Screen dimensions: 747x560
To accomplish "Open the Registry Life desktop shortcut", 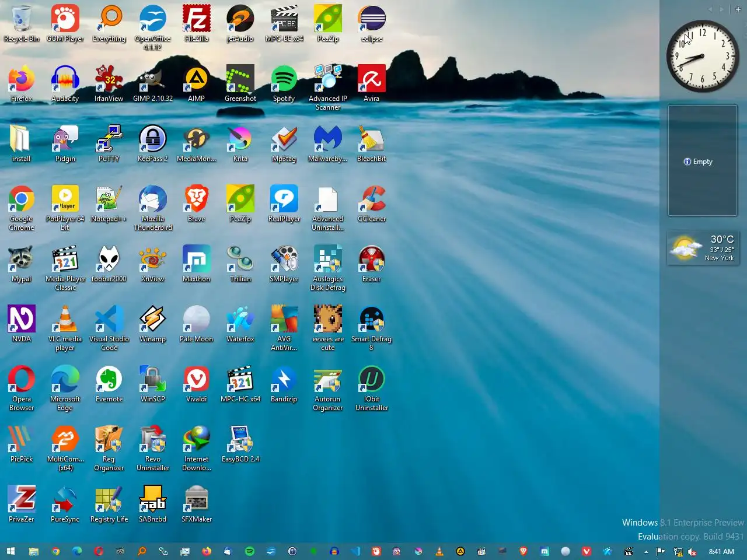I will point(109,505).
